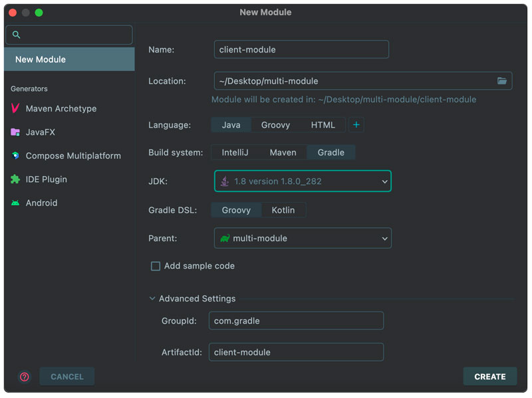532x398 pixels.
Task: Choose HTML as the language
Action: 323,125
